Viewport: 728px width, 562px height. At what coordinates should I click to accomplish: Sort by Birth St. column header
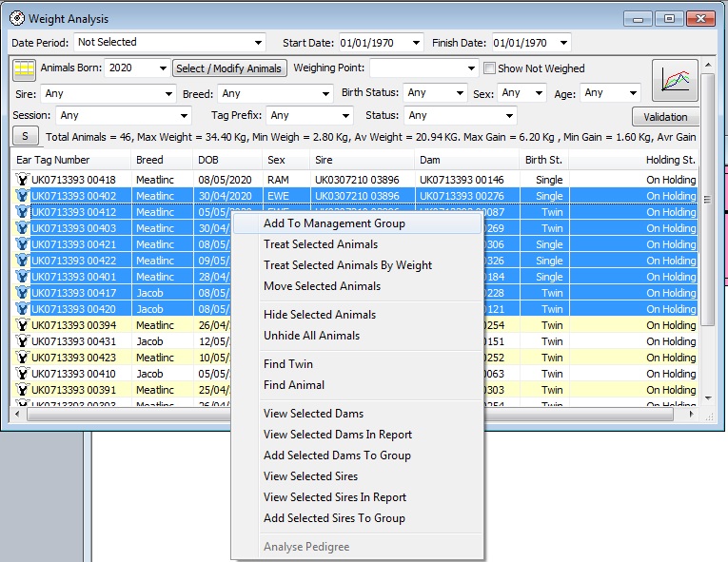point(544,160)
